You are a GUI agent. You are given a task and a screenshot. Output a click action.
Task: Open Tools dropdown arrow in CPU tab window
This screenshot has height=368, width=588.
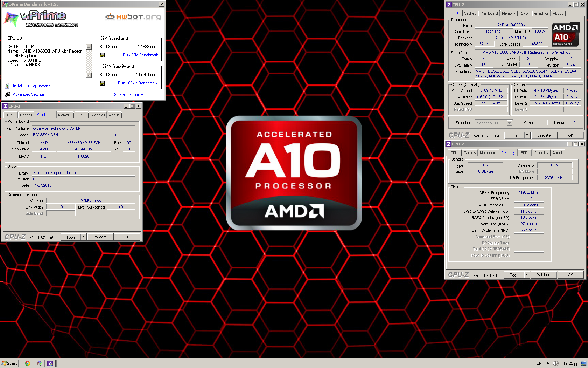click(527, 135)
